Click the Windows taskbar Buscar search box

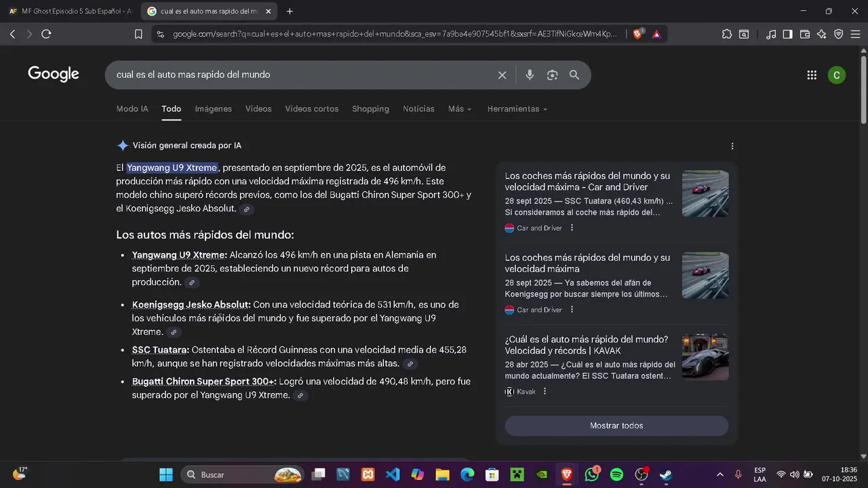(243, 474)
